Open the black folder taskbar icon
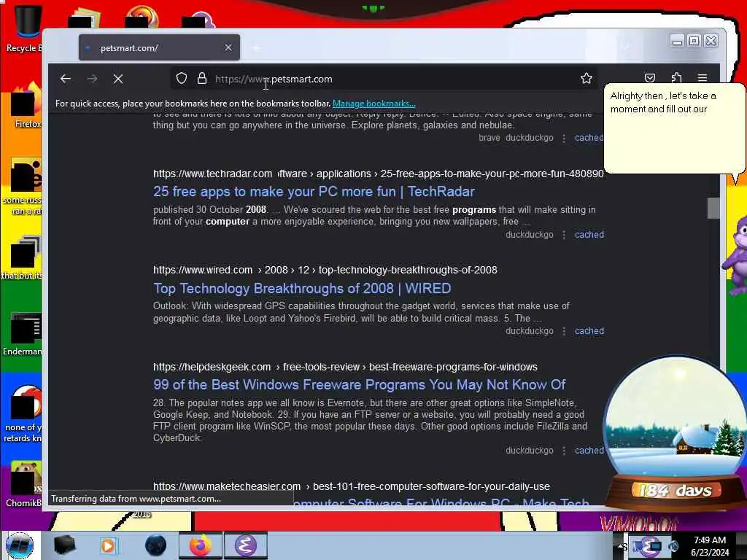This screenshot has width=747, height=560. click(x=64, y=545)
